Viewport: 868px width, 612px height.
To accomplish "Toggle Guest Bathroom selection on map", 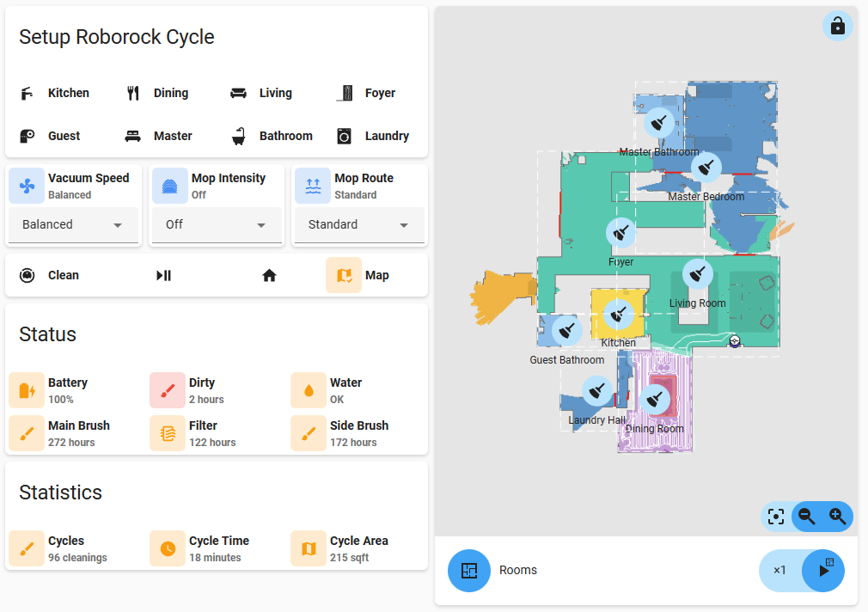I will 567,331.
